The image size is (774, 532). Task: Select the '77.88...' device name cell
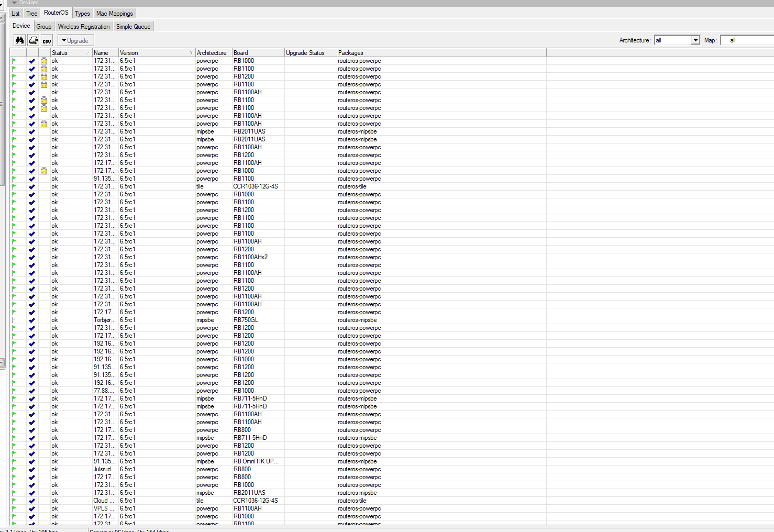[x=105, y=391]
